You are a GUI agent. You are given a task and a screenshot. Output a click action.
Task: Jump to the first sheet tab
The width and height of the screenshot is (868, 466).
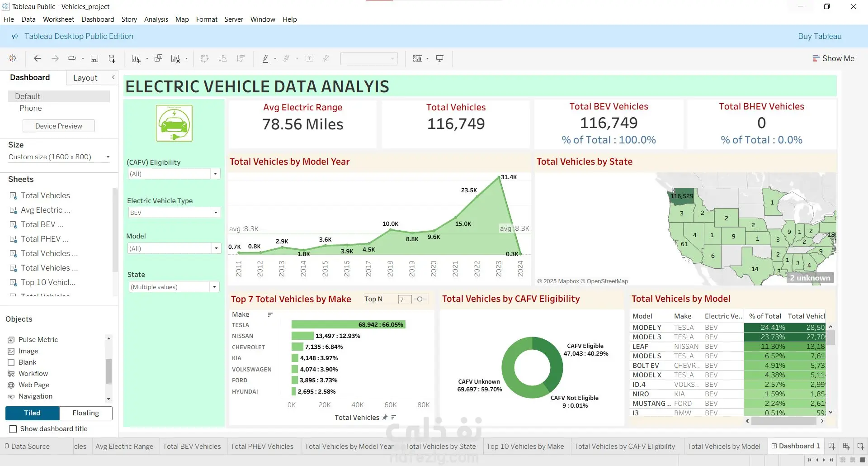[810, 460]
